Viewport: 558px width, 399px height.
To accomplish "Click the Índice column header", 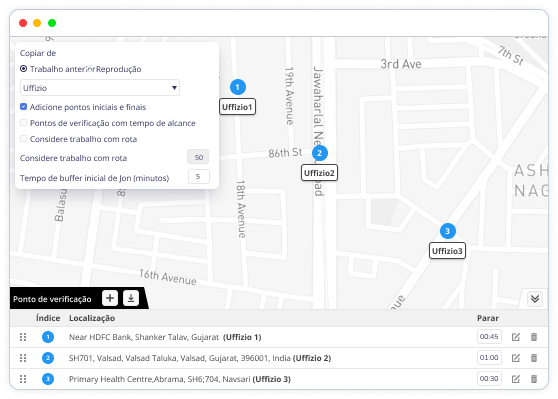I will 48,318.
